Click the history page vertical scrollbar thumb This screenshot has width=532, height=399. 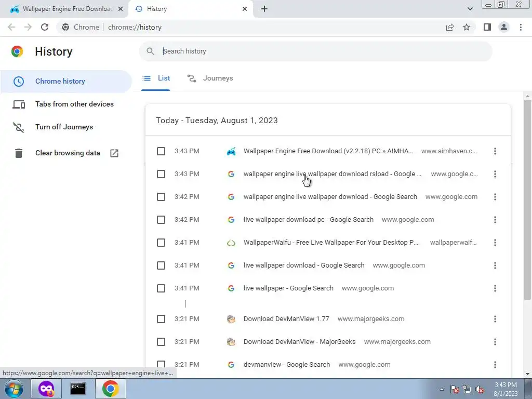coord(527,200)
